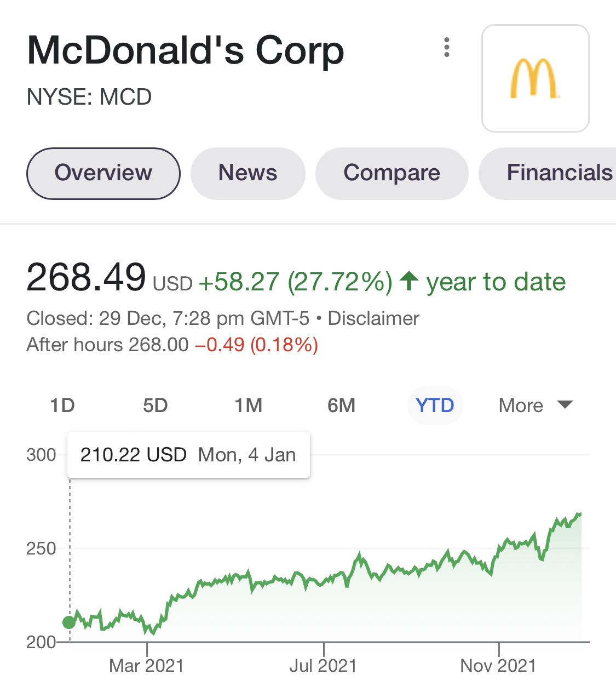
Task: Switch to the News tab
Action: coord(247,173)
